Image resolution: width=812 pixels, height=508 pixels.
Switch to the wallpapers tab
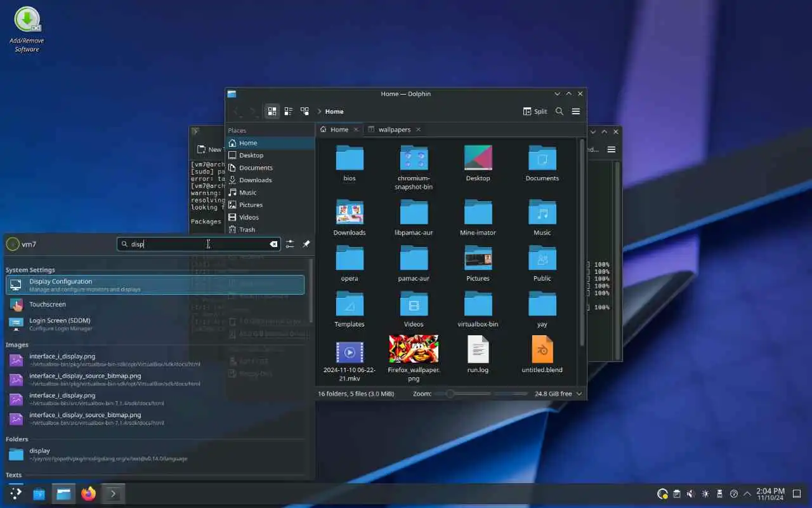click(x=394, y=130)
